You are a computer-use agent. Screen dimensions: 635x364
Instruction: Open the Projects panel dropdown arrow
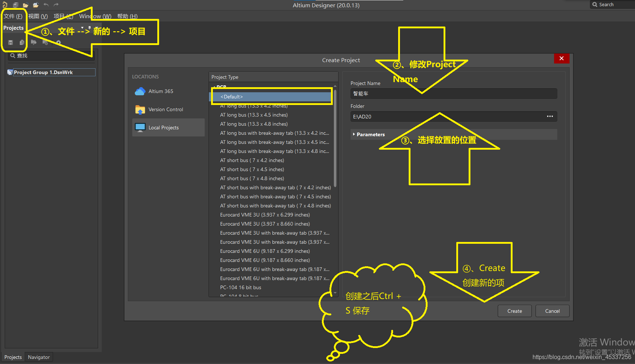pyautogui.click(x=82, y=28)
